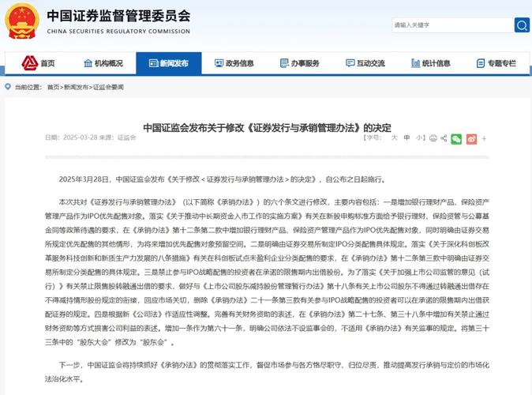Open the 政务信息 navigation tab

click(x=234, y=63)
